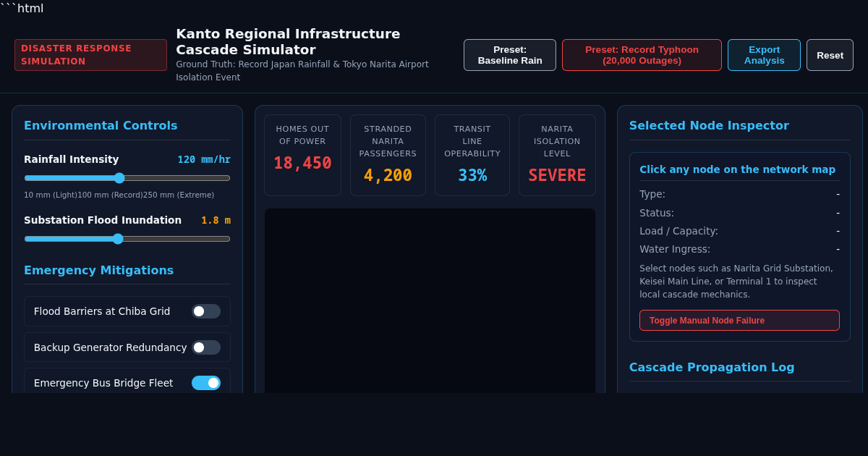Apply the Baseline Rain preset
This screenshot has height=456, width=868.
(510, 55)
